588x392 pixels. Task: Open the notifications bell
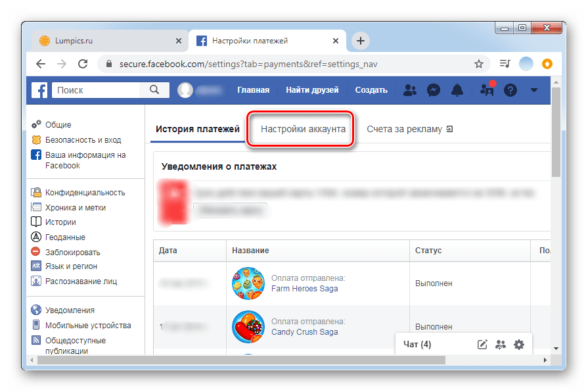click(x=457, y=90)
